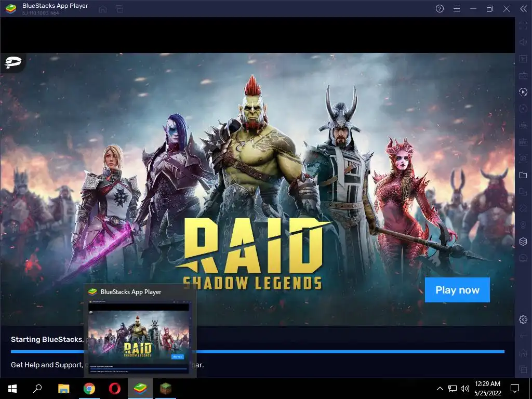Launch Google Chrome from the taskbar
Image resolution: width=532 pixels, height=399 pixels.
[x=89, y=389]
